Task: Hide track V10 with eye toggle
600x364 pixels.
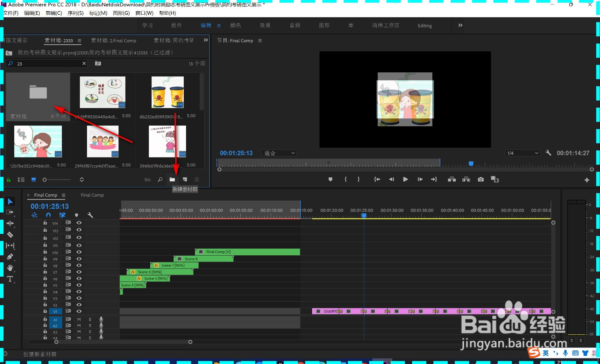Action: (79, 252)
